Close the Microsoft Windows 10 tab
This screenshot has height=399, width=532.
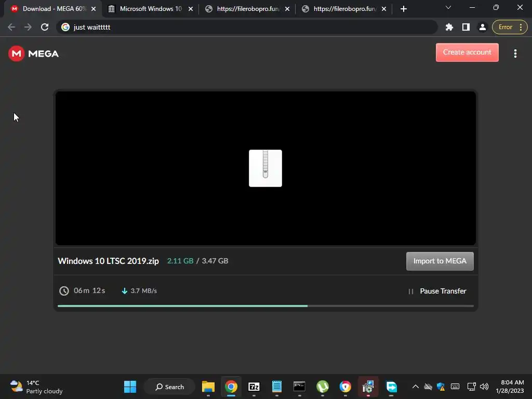191,9
